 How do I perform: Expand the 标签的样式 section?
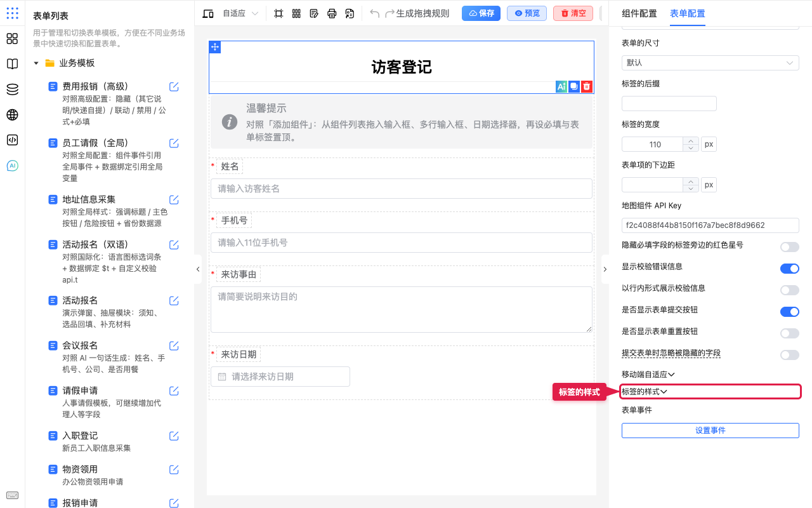645,392
